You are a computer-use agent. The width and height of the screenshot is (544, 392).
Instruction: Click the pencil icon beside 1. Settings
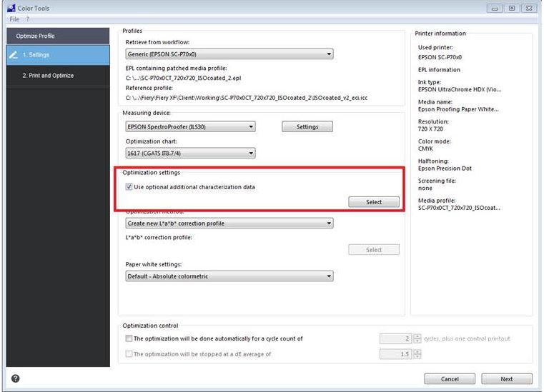tap(12, 55)
